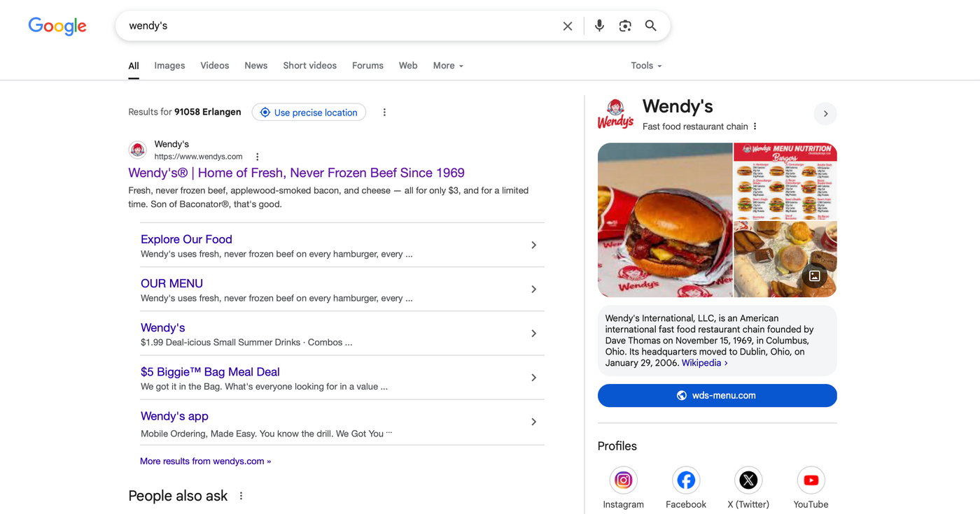Open the "Wendy's" $1.99 deals sitelink title
Screen dimensions: 980x514
[x=162, y=327]
